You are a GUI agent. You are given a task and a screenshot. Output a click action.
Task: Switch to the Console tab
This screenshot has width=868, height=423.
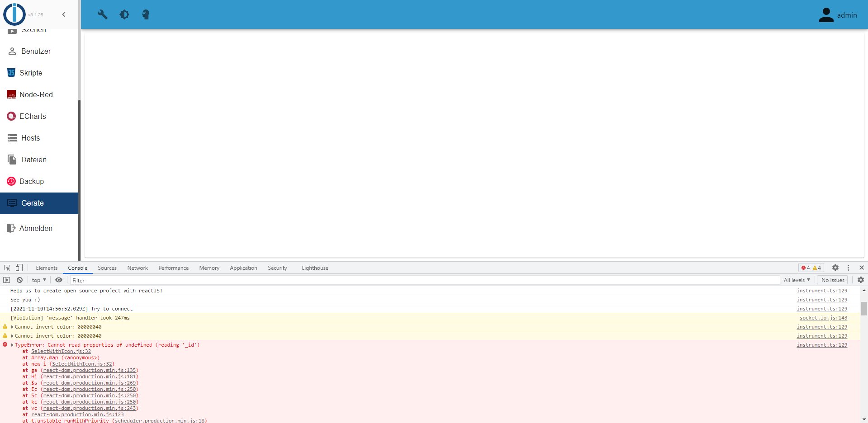point(77,268)
